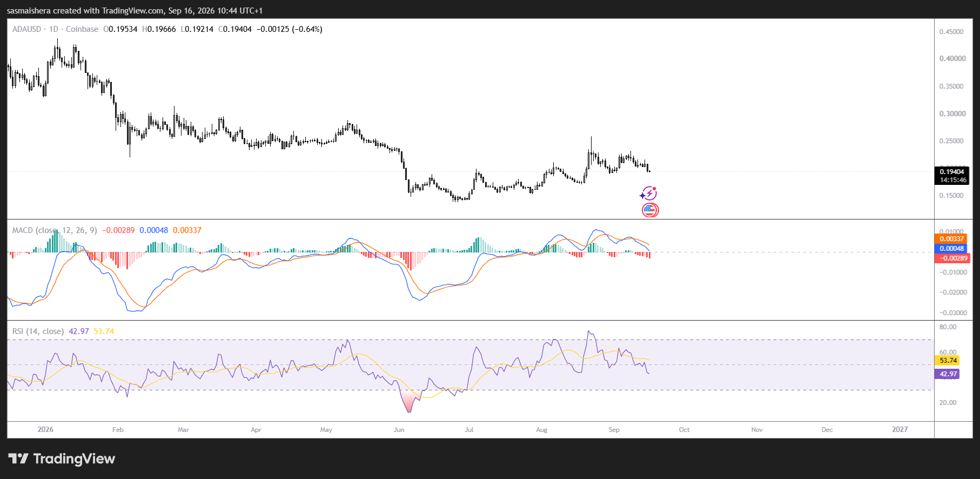Click the orange 0.00337 tag on MACD scale
Viewport: 980px width, 479px height.
coord(951,239)
